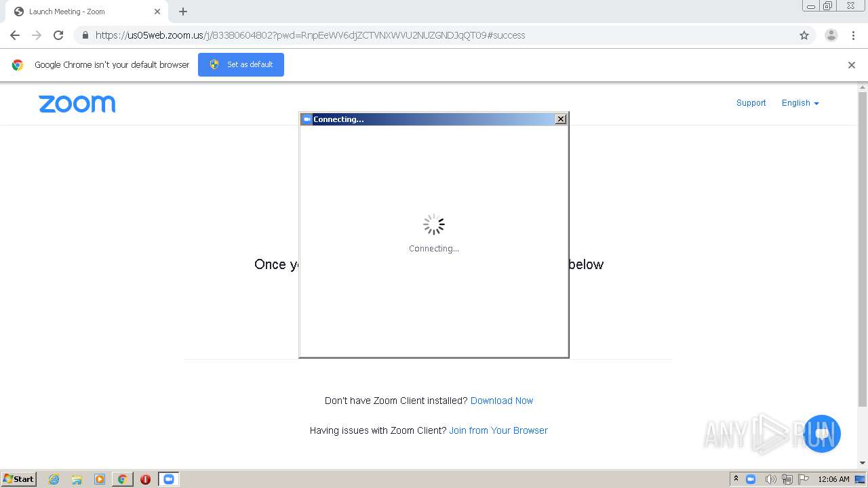Go back to previous page in Chrome

pos(15,35)
